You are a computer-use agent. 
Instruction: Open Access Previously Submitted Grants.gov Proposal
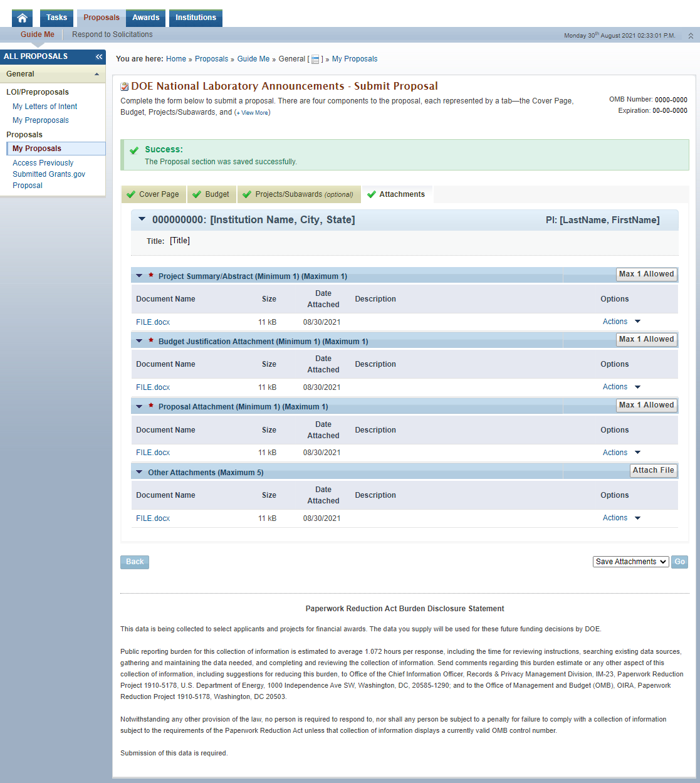click(x=49, y=174)
